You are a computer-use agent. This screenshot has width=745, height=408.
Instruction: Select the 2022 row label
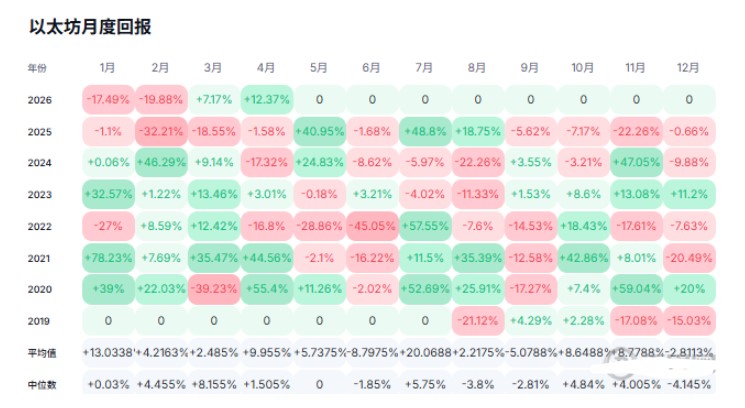click(x=40, y=226)
